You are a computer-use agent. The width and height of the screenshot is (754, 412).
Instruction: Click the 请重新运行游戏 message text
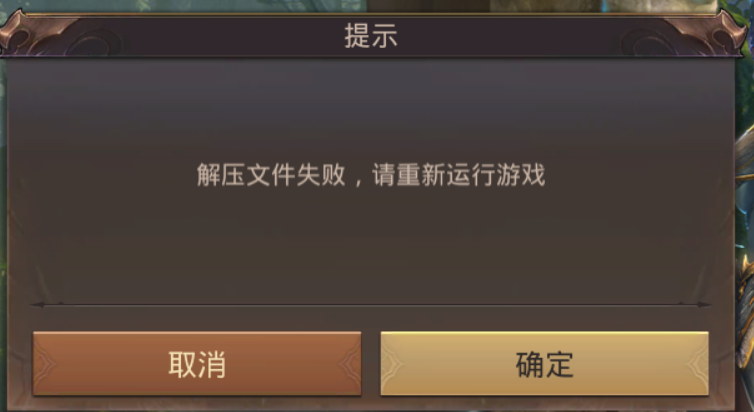point(458,175)
